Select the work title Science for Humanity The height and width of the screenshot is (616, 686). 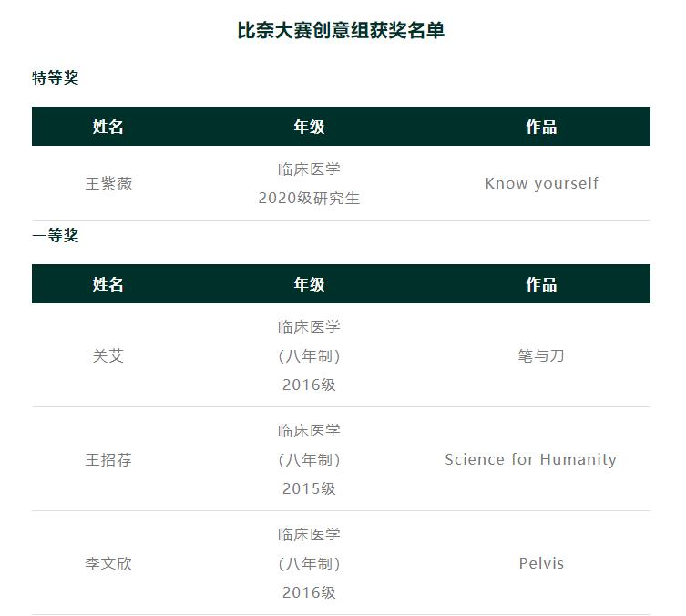click(531, 459)
